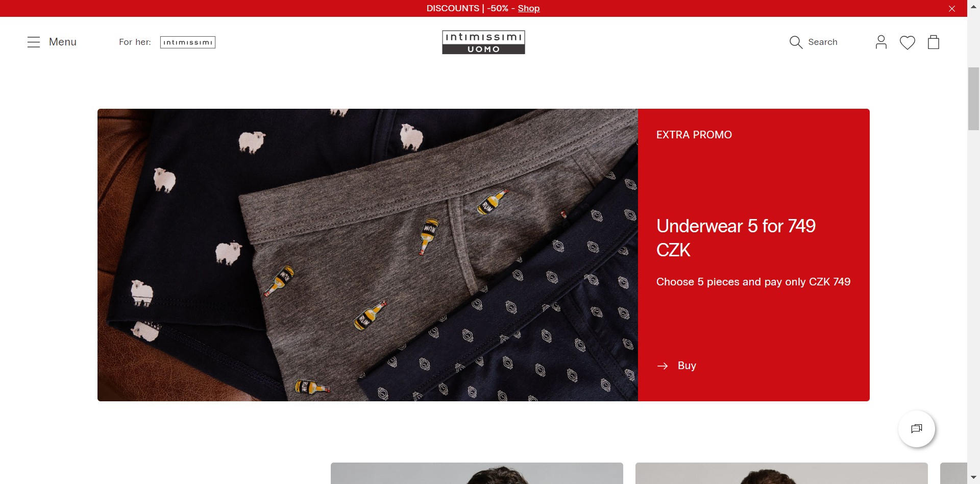Viewport: 980px width, 484px height.
Task: Click the Search text field
Action: pyautogui.click(x=823, y=42)
